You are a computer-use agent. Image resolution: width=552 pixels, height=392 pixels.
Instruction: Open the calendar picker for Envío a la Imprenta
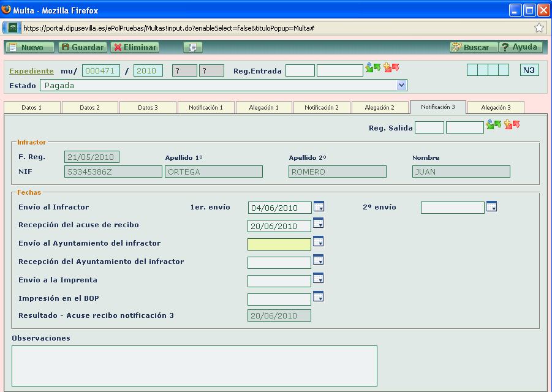click(319, 278)
